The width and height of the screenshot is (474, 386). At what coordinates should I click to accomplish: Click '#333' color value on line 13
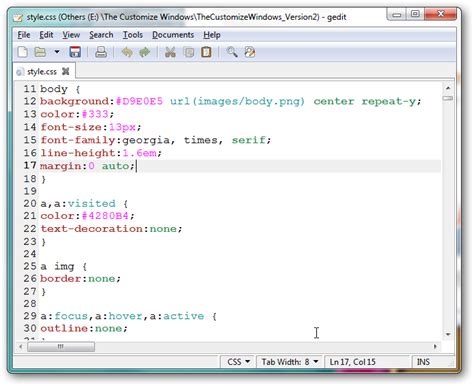coord(95,114)
